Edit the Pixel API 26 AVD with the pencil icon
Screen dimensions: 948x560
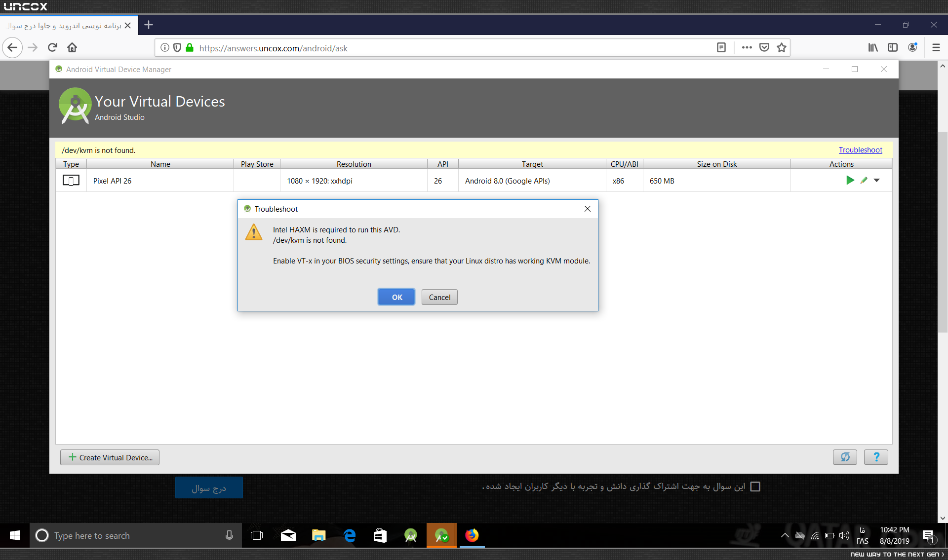point(864,181)
